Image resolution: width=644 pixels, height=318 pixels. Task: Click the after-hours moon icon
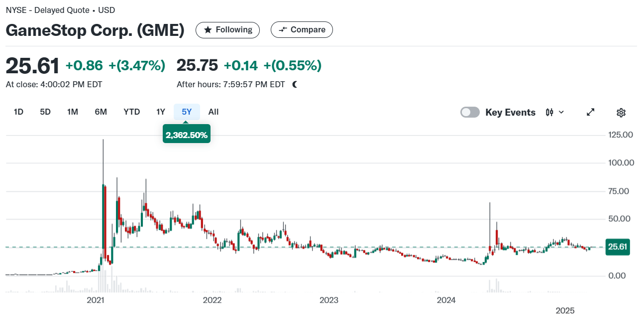(x=295, y=84)
